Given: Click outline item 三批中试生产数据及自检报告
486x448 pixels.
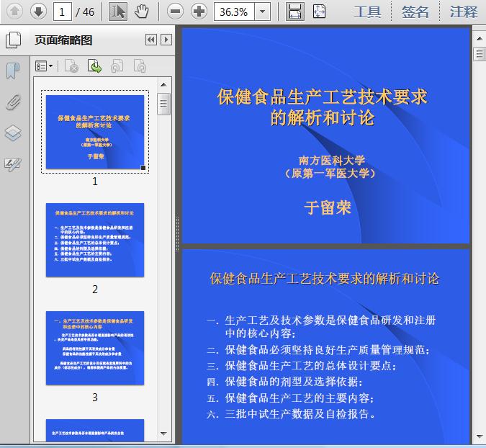Looking at the screenshot, I should 300,414.
